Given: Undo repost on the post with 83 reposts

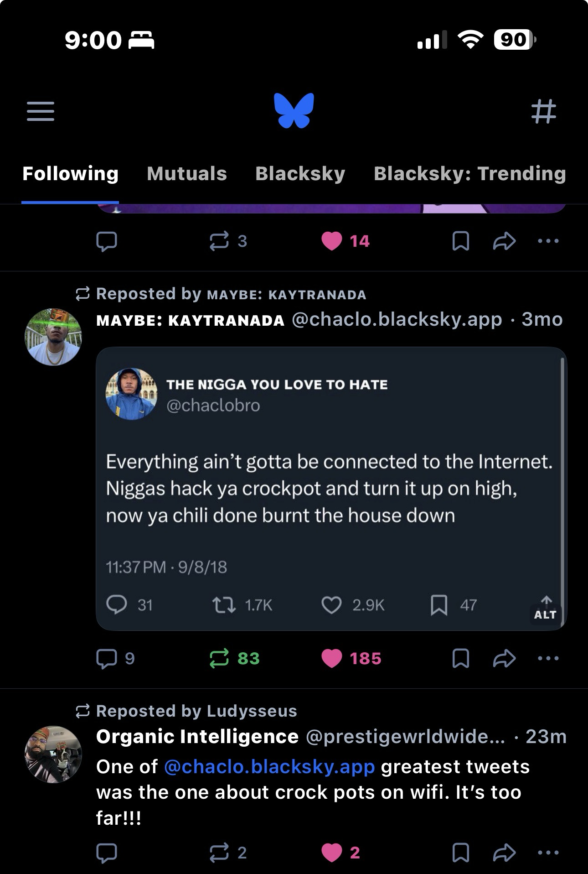Looking at the screenshot, I should tap(219, 658).
